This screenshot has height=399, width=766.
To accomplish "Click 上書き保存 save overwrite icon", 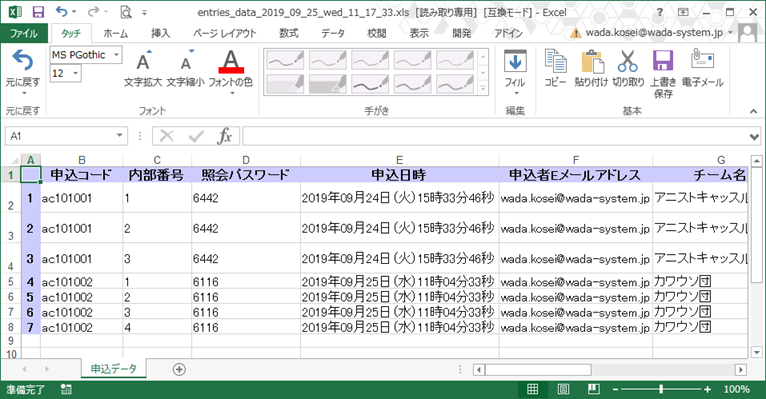I will coord(663,73).
